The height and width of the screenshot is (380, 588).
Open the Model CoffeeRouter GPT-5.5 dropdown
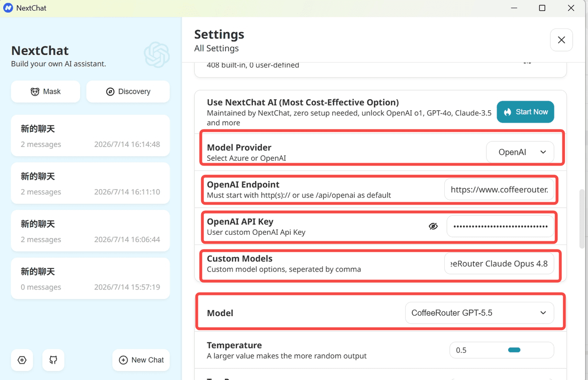[480, 313]
